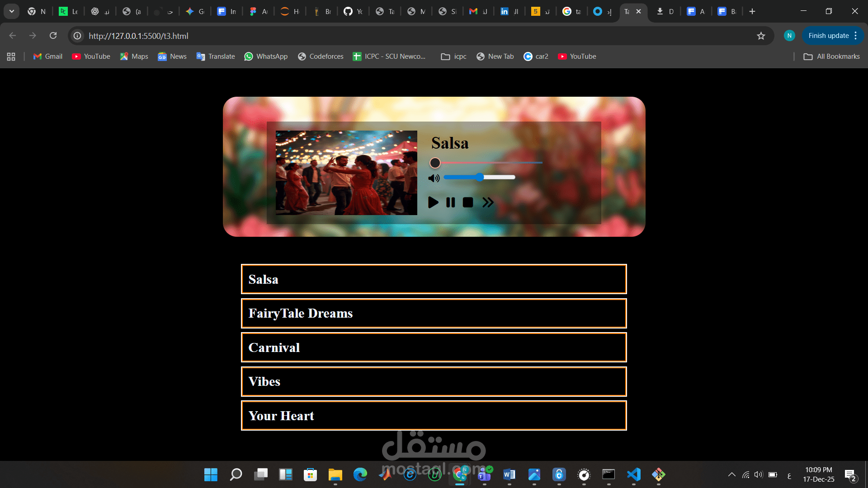Open the apps grid in bookmarks bar

coord(11,56)
